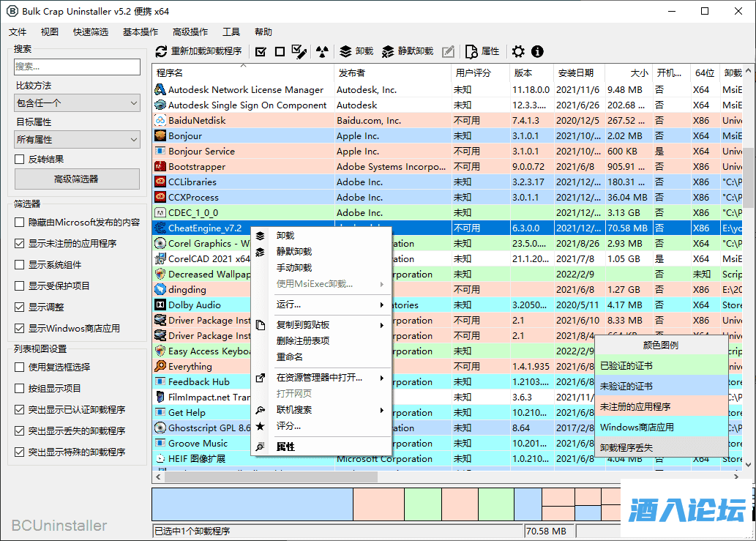This screenshot has width=756, height=541.
Task: Click the 搜索 search input field
Action: (77, 67)
